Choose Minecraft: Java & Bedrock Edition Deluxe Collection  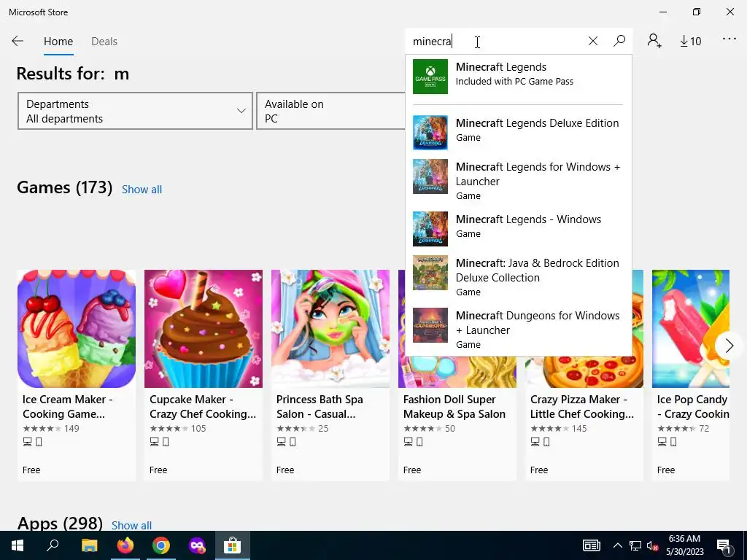coord(538,270)
